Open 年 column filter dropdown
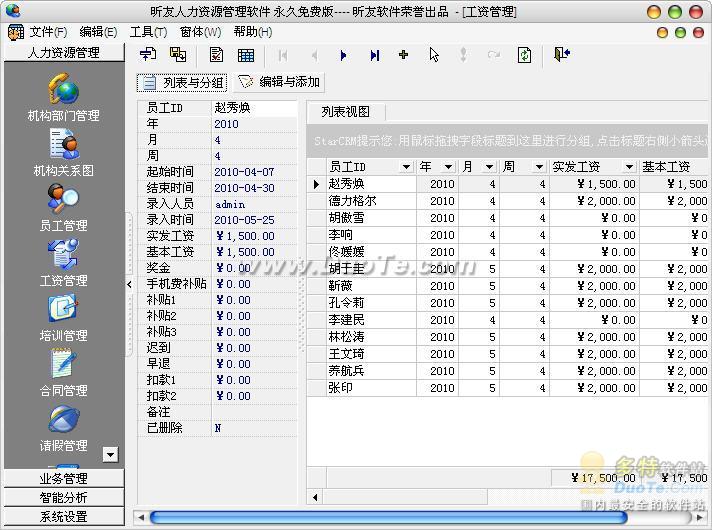 (448, 167)
